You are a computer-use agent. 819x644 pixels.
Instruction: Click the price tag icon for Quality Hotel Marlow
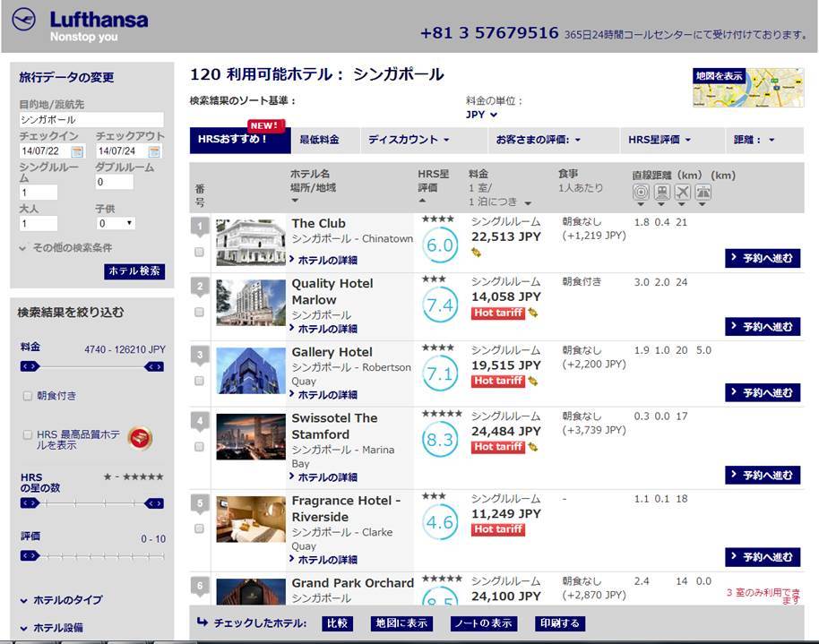click(x=533, y=313)
